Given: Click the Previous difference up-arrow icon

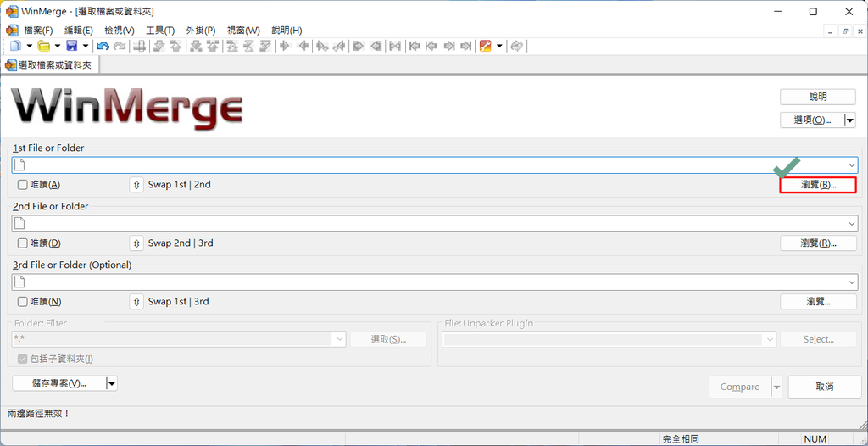Looking at the screenshot, I should [175, 46].
